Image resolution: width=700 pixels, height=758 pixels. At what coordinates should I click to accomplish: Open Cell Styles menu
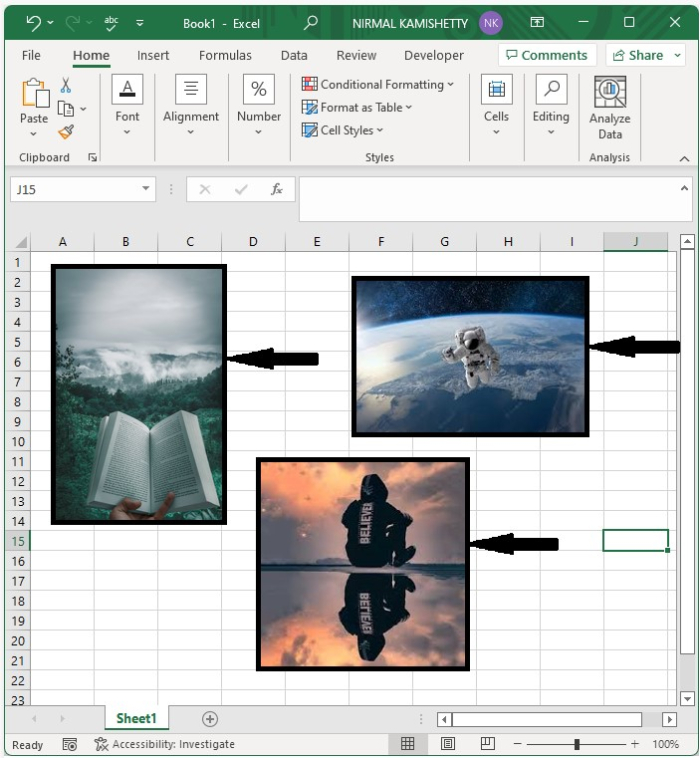tap(342, 130)
